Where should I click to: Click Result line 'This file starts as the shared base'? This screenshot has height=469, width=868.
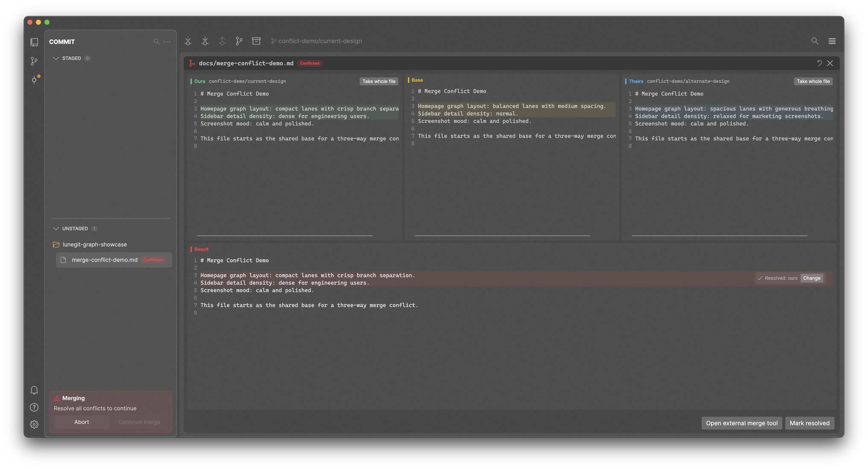(309, 305)
